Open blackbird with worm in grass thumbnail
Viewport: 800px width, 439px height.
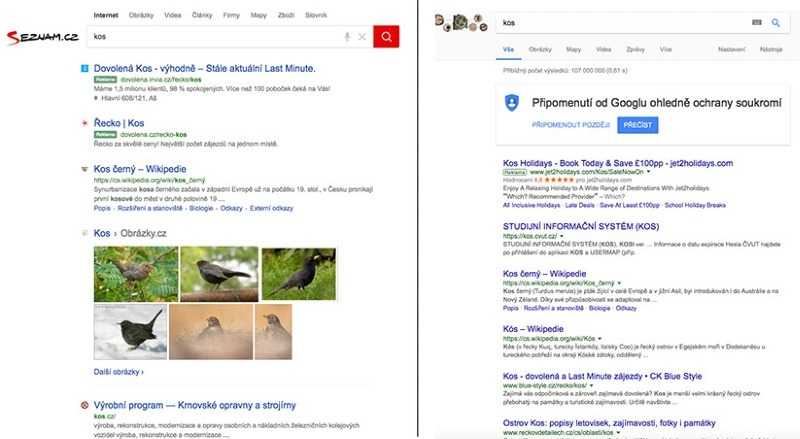click(x=298, y=274)
